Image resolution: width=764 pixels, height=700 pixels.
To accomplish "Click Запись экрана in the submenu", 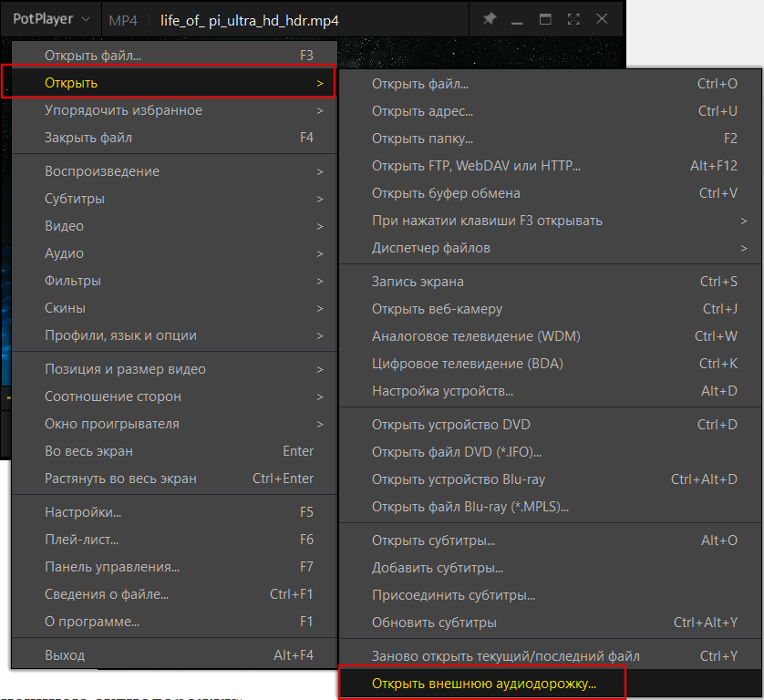I will (418, 282).
